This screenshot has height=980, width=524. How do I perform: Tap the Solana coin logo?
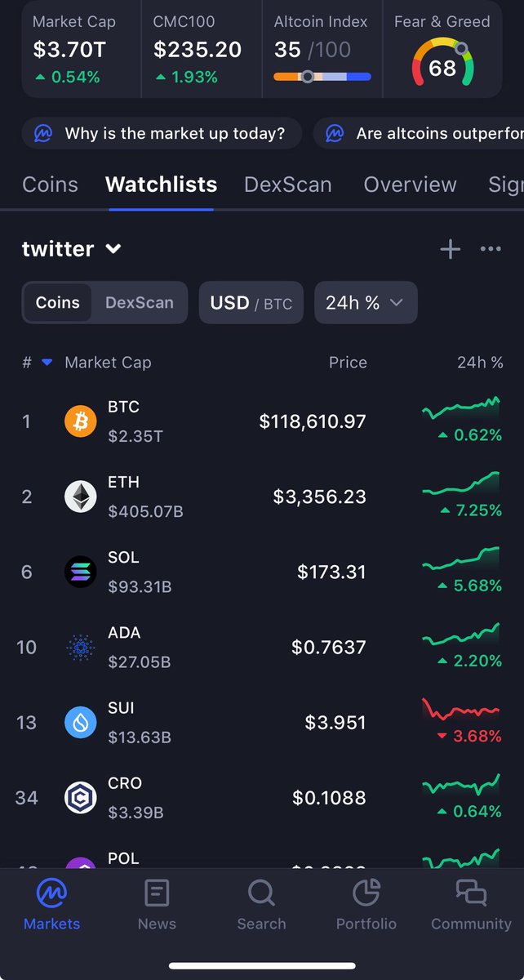[x=81, y=572]
